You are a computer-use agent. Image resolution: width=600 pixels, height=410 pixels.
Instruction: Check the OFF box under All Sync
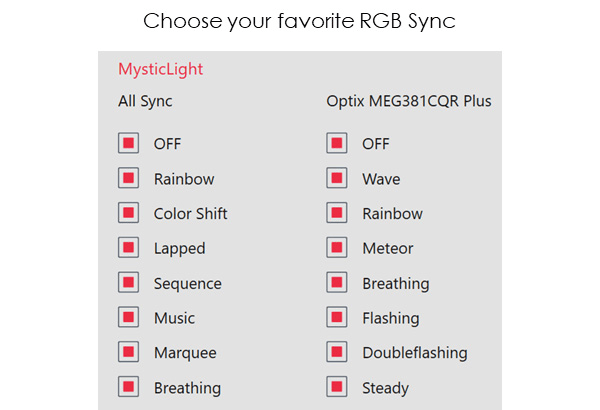coord(128,144)
